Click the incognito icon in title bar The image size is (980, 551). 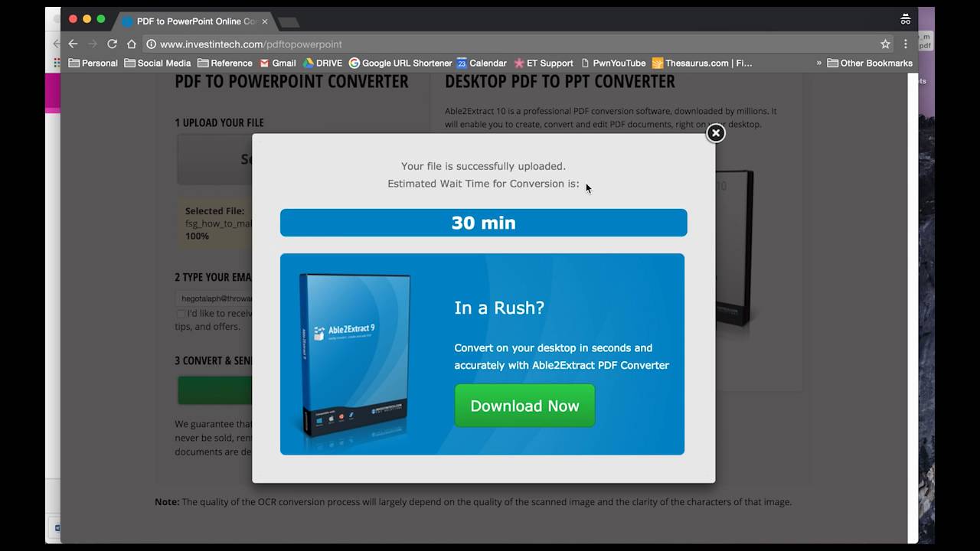(906, 19)
